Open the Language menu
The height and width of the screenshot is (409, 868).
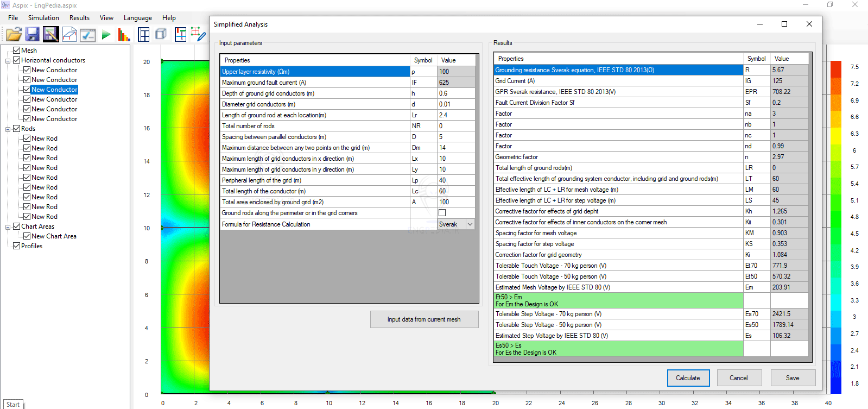point(137,18)
